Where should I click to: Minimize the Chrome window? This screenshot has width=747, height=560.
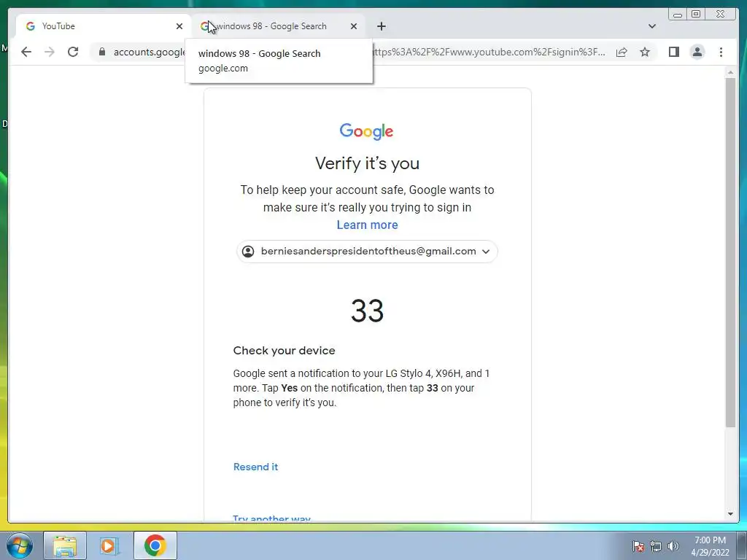pos(678,15)
